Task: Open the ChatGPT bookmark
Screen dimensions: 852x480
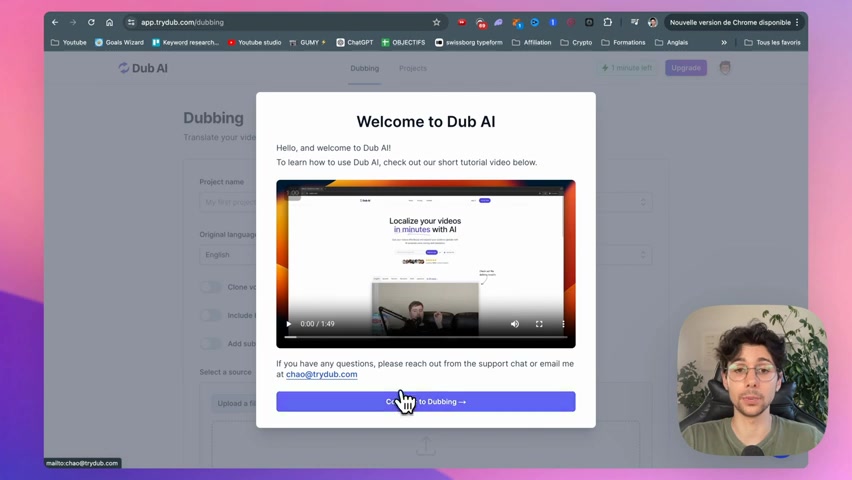Action: coord(354,42)
